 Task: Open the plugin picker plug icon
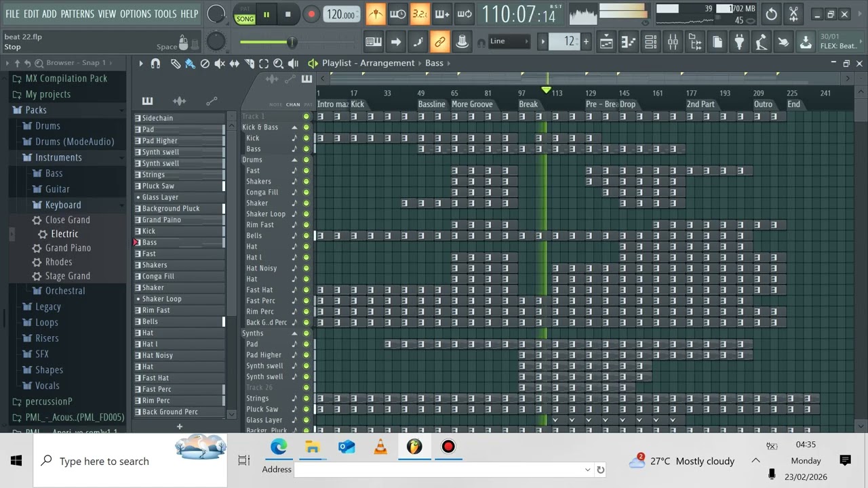739,42
